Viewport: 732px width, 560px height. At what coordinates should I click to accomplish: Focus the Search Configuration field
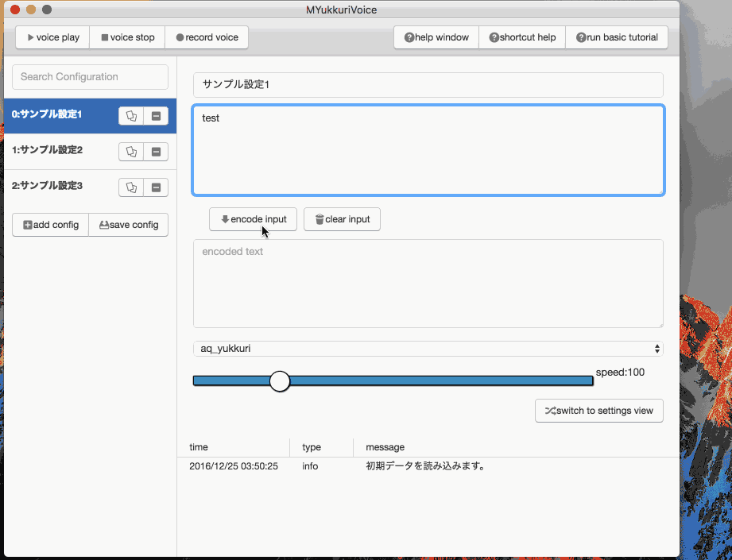point(90,77)
